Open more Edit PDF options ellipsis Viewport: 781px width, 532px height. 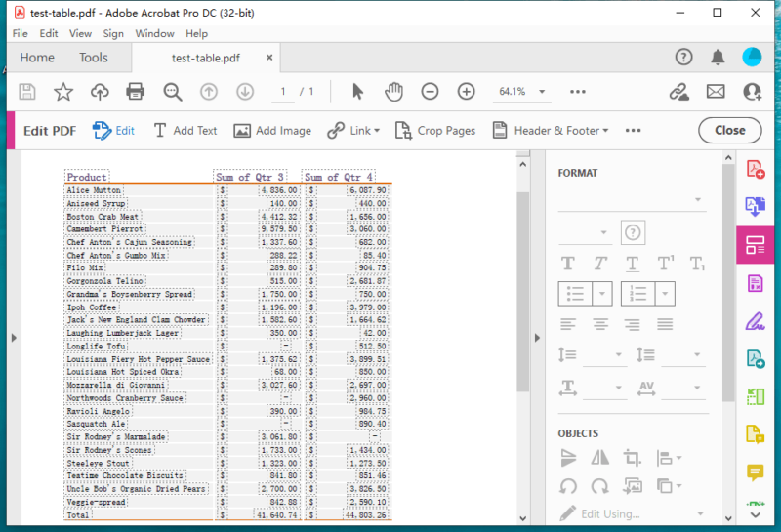pos(633,131)
